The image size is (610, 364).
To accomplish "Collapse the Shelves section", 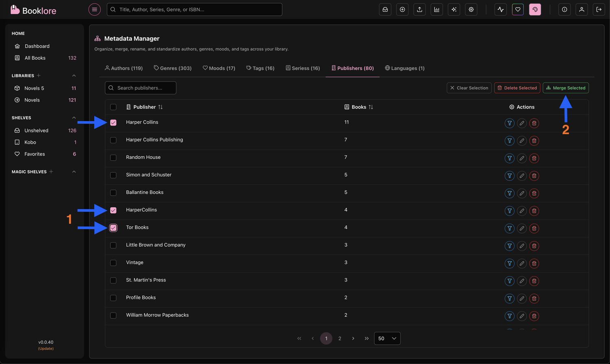I will click(74, 118).
